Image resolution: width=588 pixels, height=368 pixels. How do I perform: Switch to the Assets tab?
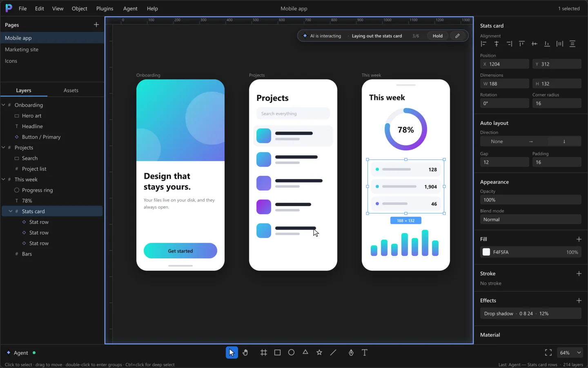pos(71,90)
